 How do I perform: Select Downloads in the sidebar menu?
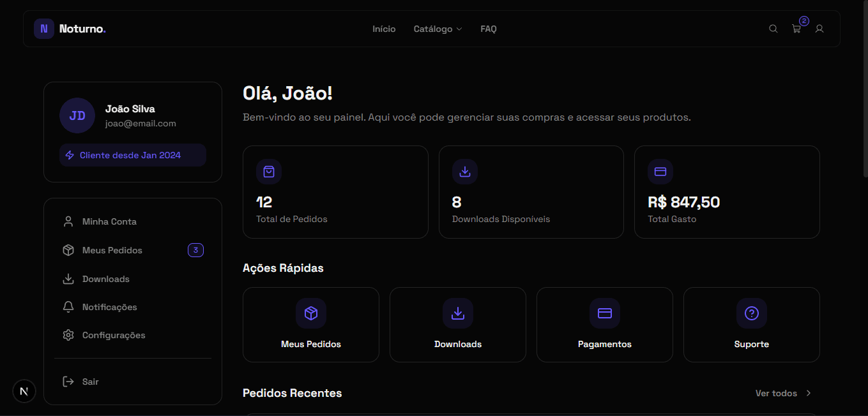pyautogui.click(x=132, y=279)
